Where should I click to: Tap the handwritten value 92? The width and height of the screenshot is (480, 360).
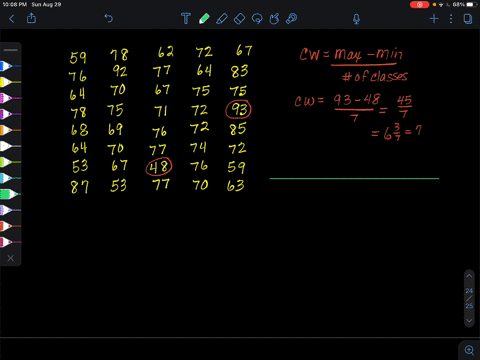click(120, 71)
